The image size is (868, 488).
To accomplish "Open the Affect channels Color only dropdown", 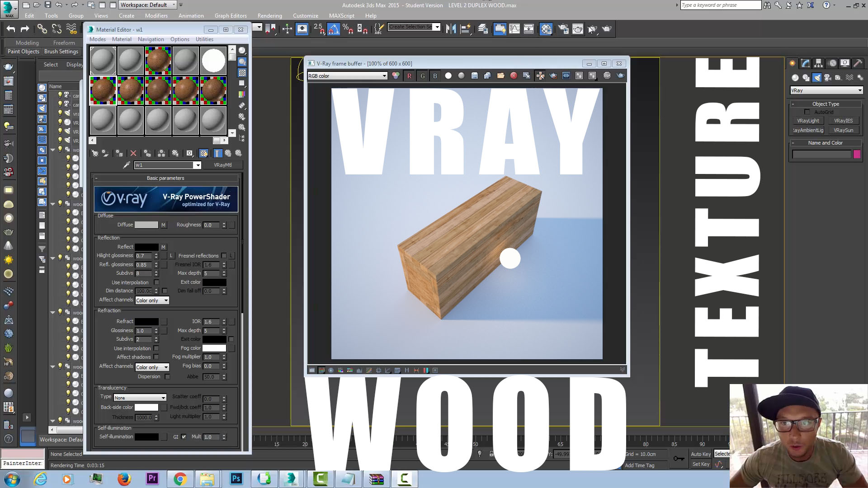I will tap(151, 300).
